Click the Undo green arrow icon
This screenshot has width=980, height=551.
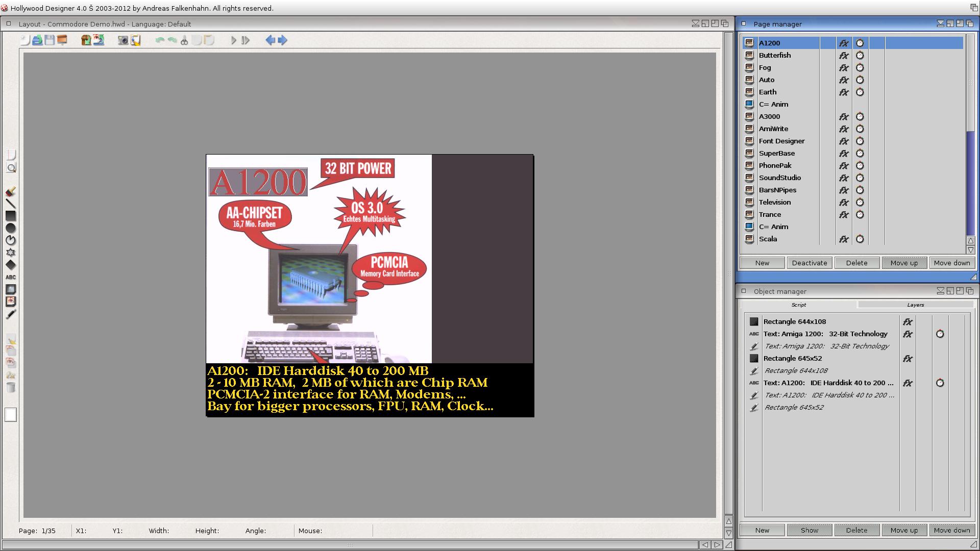[160, 40]
